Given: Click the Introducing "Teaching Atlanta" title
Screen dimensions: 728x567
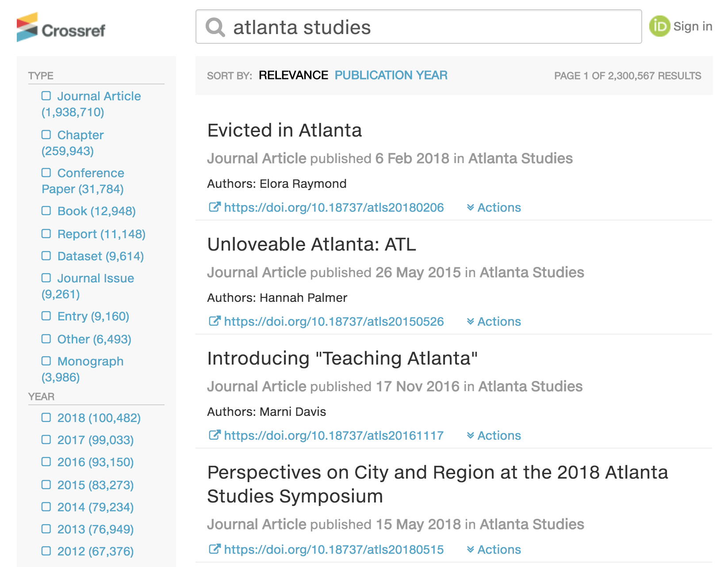Looking at the screenshot, I should point(342,358).
